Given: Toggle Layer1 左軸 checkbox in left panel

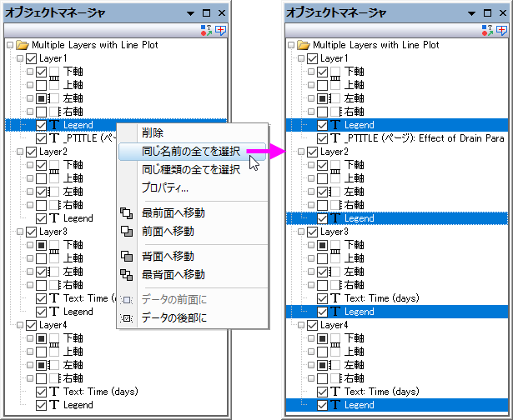Looking at the screenshot, I should pyautogui.click(x=41, y=98).
